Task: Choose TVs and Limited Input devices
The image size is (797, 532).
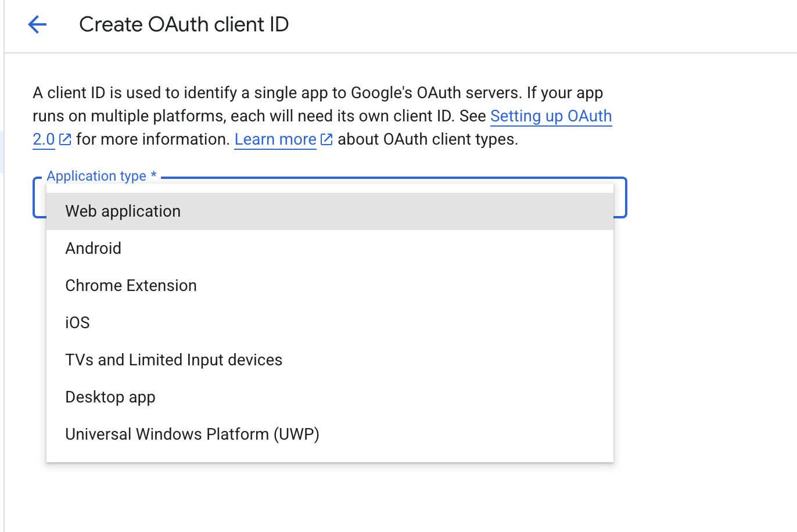Action: click(x=330, y=360)
